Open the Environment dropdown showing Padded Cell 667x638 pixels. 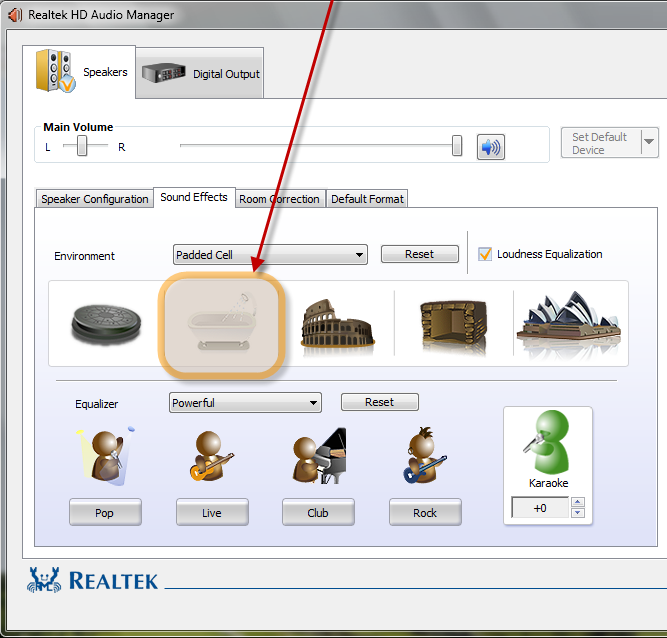pyautogui.click(x=270, y=255)
